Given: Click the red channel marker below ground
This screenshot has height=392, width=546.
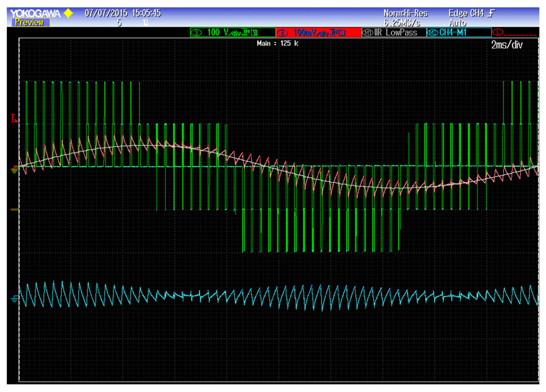Looking at the screenshot, I should [14, 209].
